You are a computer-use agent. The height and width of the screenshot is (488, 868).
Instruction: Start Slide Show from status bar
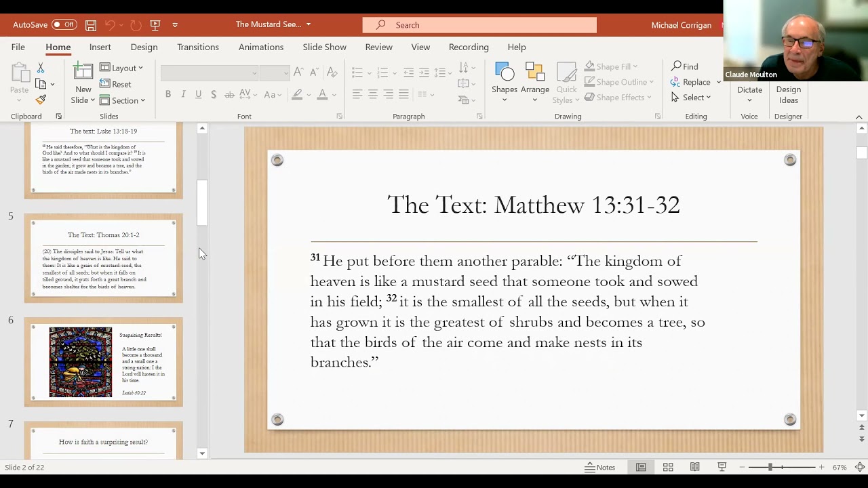(722, 467)
